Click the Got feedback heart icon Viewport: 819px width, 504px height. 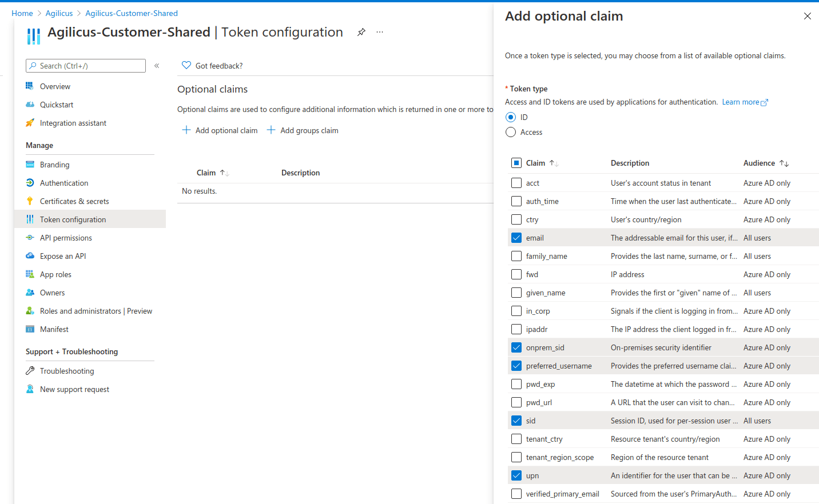(186, 66)
